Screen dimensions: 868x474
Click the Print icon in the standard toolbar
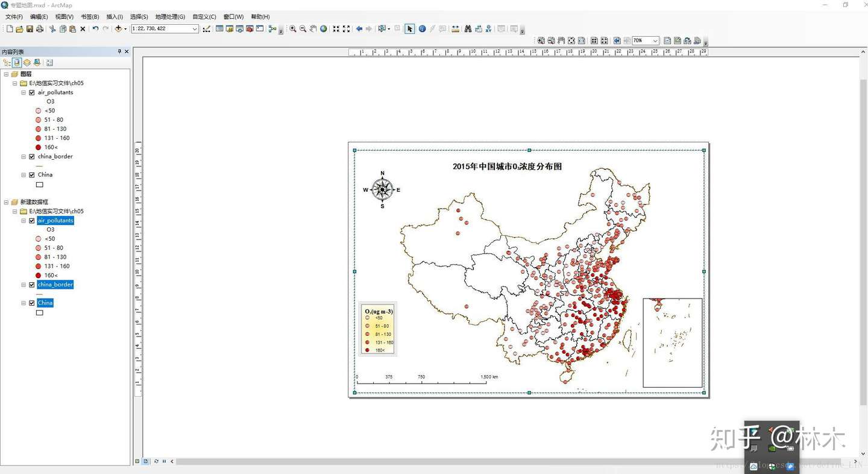point(40,29)
